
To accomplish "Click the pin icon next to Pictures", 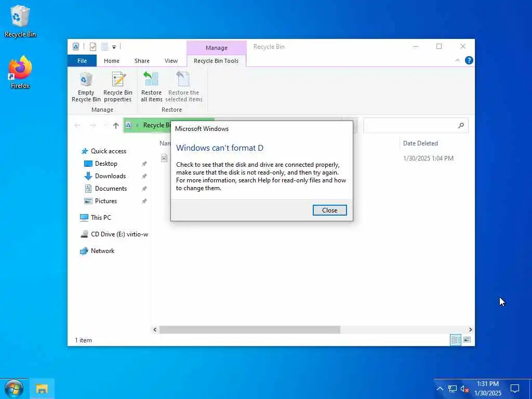I will [144, 201].
